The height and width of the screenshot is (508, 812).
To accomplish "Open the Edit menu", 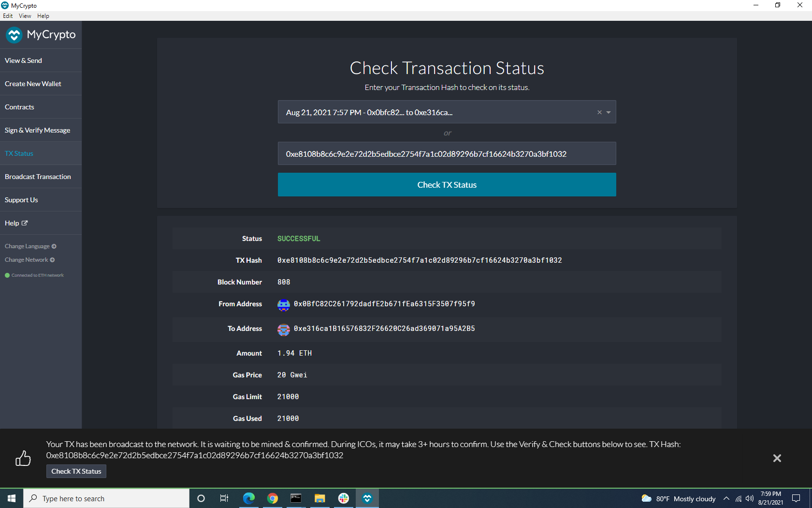I will pos(8,15).
